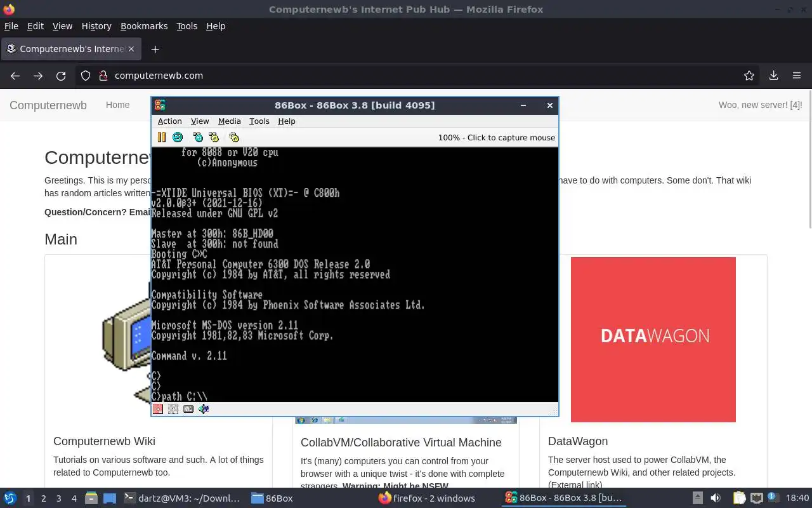Select the Computernewb's Internet Pub Hub tab
This screenshot has width=812, height=508.
tap(71, 49)
